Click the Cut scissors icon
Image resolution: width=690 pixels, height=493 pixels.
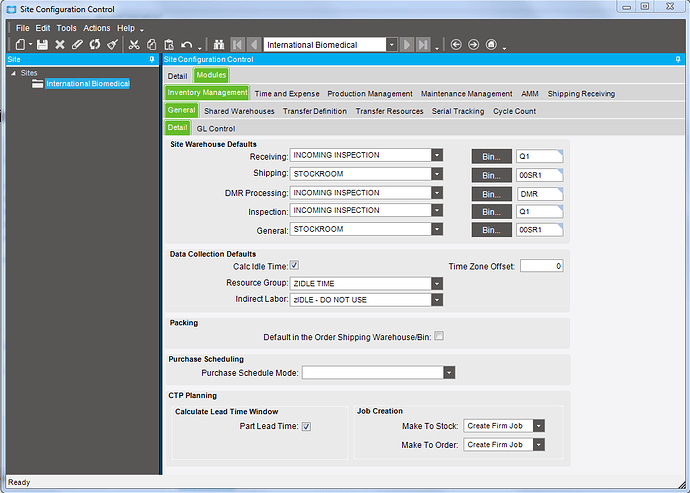point(134,45)
